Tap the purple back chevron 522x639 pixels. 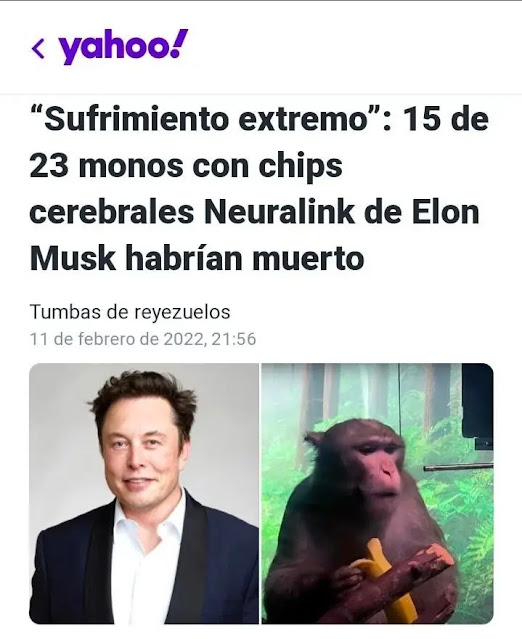tap(38, 48)
